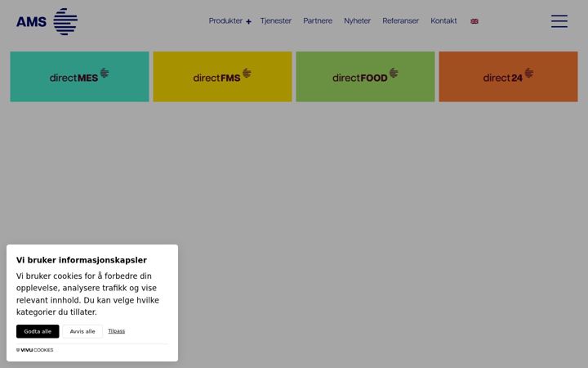Go to the Tjenester page

tap(276, 21)
